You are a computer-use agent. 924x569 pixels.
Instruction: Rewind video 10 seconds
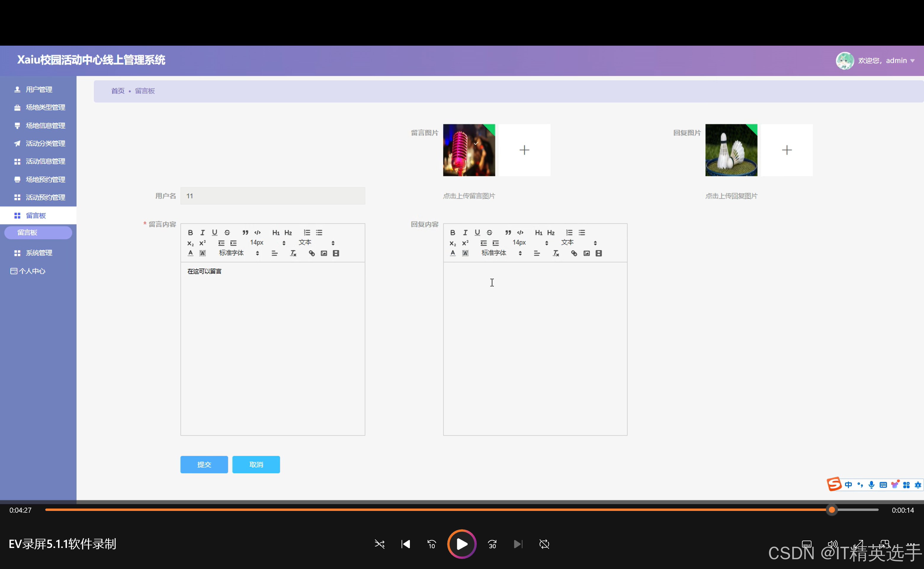point(431,544)
